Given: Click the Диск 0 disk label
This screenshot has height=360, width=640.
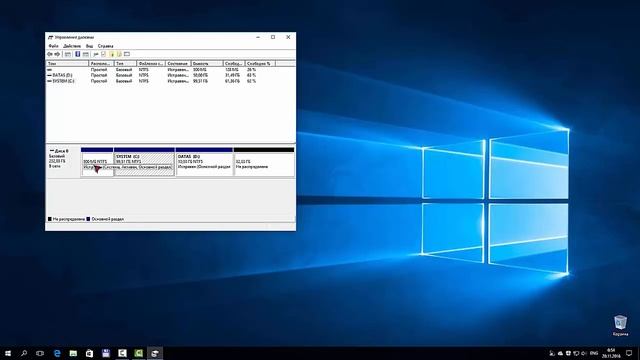Looking at the screenshot, I should [61, 151].
